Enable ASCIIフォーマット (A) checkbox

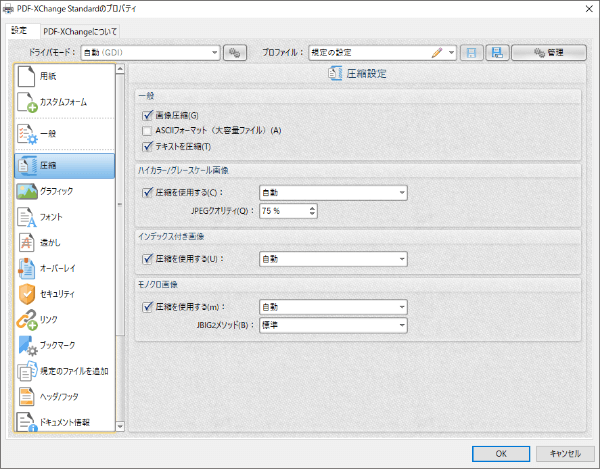147,131
